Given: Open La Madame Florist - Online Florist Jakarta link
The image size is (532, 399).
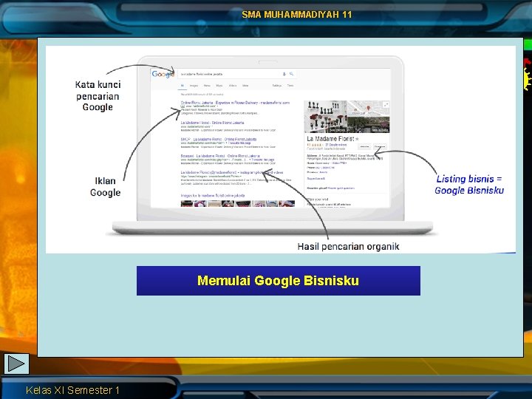Looking at the screenshot, I should (x=212, y=123).
